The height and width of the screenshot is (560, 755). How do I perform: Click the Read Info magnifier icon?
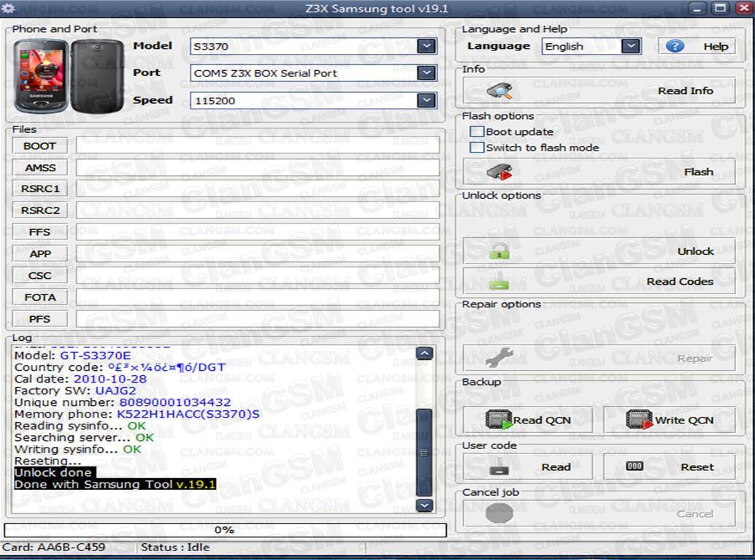tap(499, 91)
